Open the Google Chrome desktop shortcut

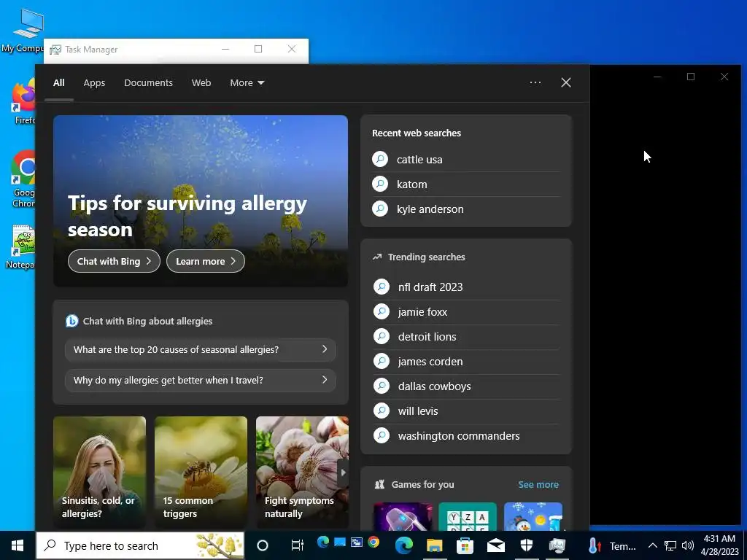click(x=23, y=179)
